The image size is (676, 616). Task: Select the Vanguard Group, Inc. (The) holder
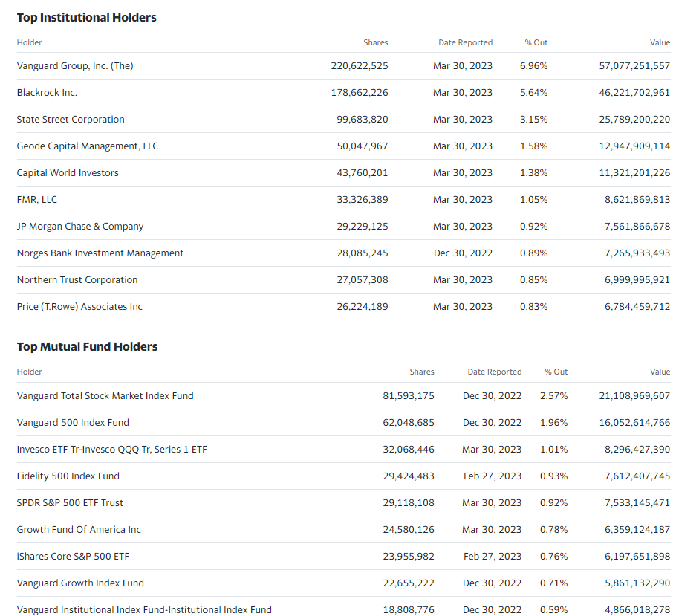click(75, 66)
